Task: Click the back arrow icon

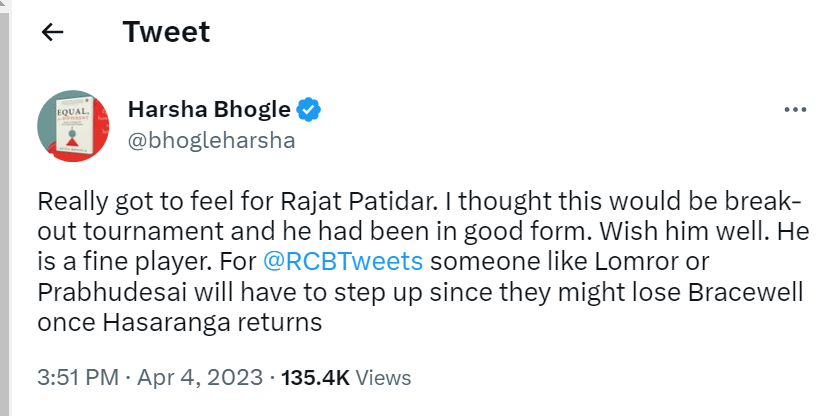Action: point(52,33)
